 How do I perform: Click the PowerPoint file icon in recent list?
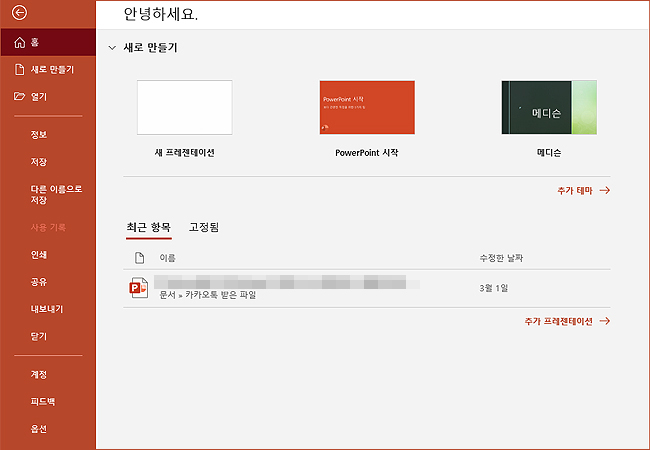[138, 288]
